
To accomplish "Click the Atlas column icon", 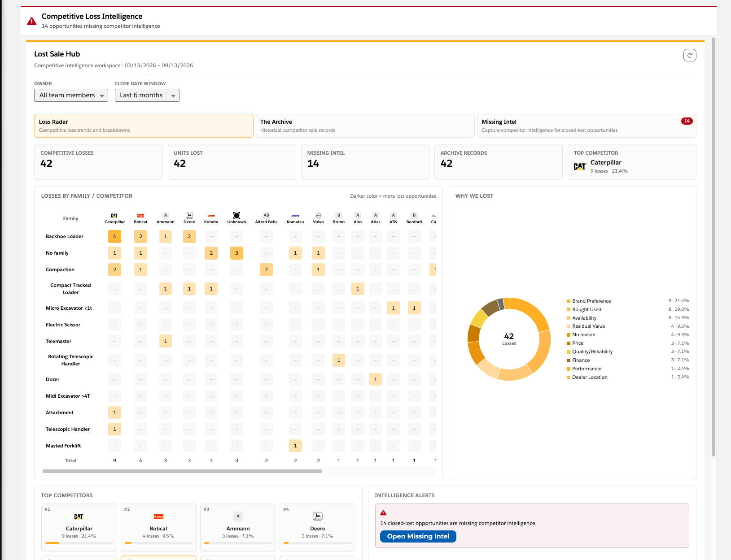I will pos(376,215).
